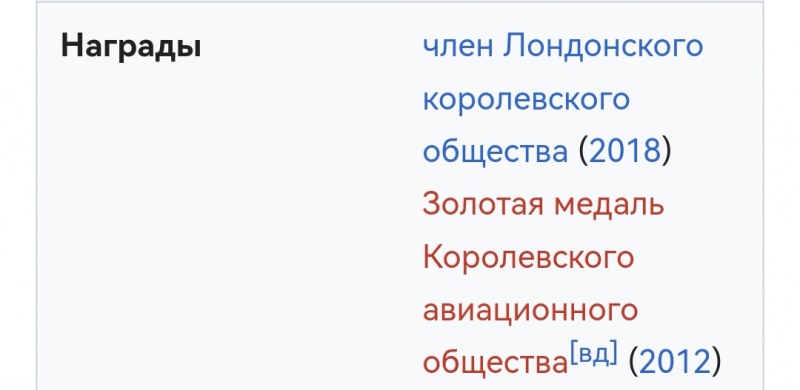Click blue 'общества' before 2018

pos(495,153)
